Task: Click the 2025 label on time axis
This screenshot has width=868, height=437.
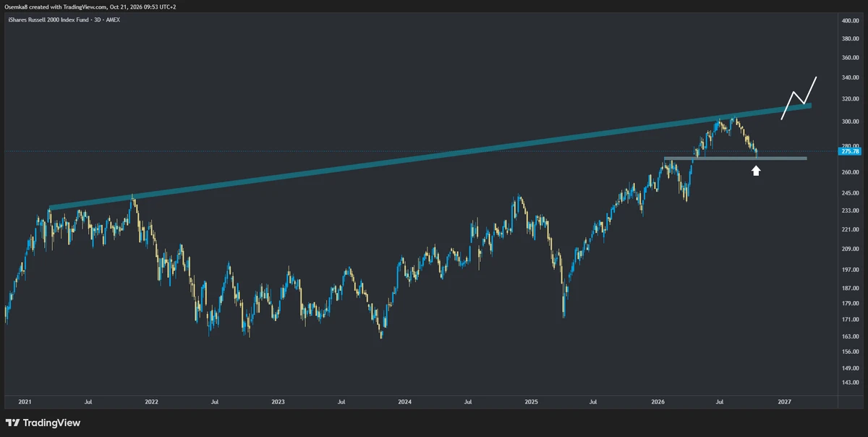Action: pyautogui.click(x=532, y=401)
